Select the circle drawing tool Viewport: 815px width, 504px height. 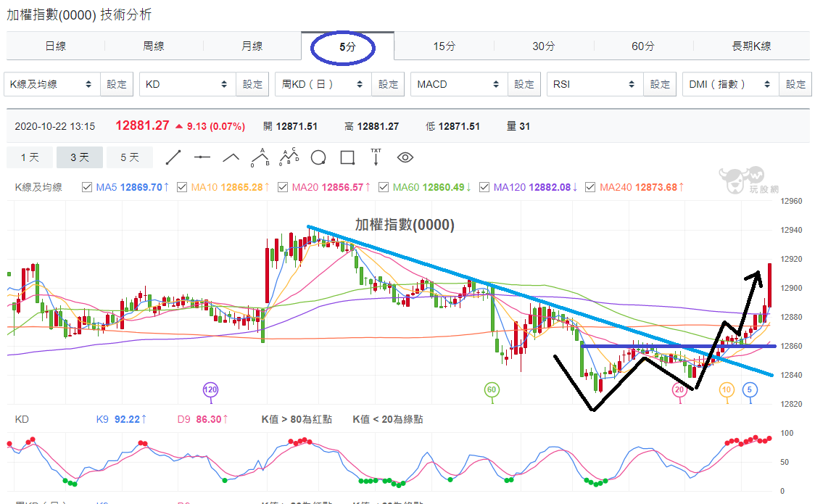(x=318, y=157)
